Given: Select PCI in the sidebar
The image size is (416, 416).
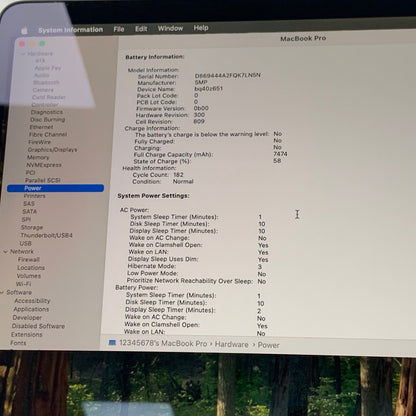Looking at the screenshot, I should point(30,173).
